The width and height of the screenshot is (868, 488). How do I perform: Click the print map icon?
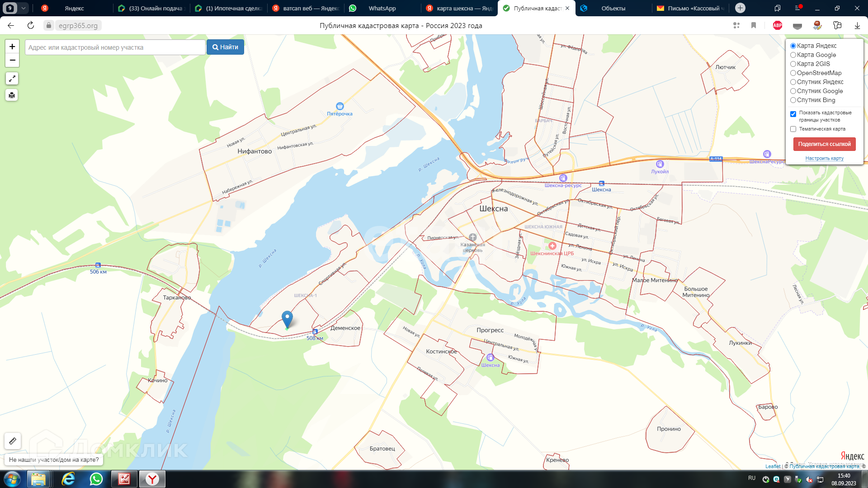12,95
